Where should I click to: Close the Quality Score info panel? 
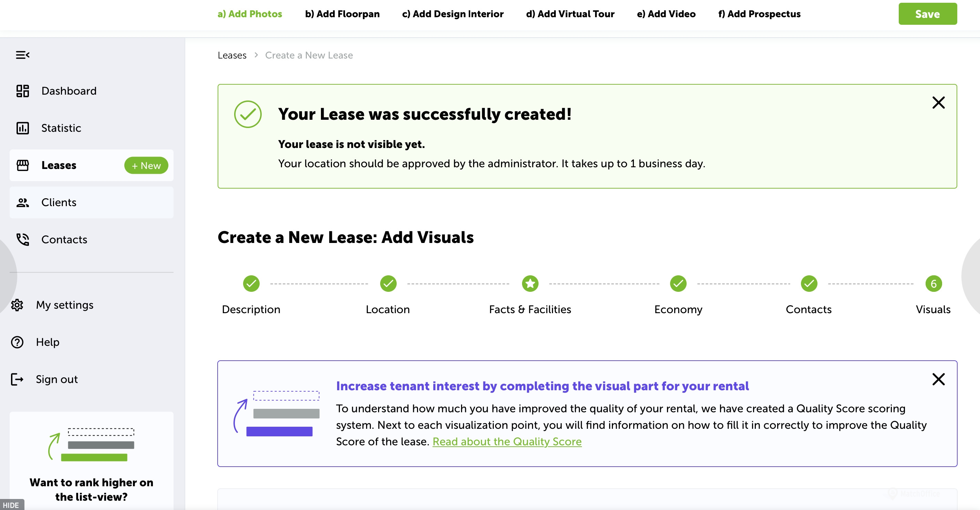coord(938,379)
